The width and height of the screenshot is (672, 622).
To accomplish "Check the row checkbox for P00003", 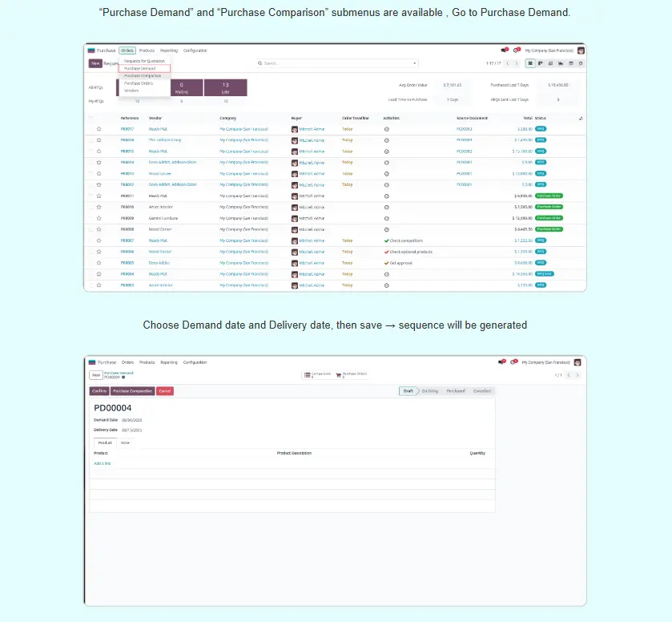I will (x=90, y=285).
